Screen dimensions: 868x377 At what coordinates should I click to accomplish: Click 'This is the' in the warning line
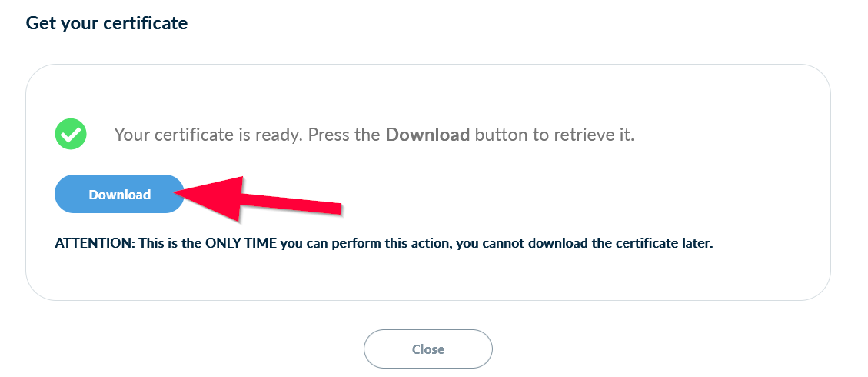(169, 243)
